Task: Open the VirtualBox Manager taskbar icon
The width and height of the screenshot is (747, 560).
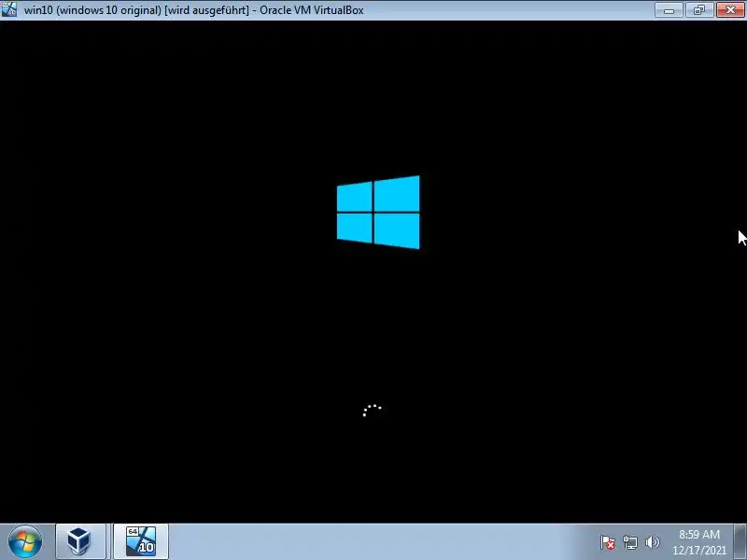Action: tap(80, 541)
